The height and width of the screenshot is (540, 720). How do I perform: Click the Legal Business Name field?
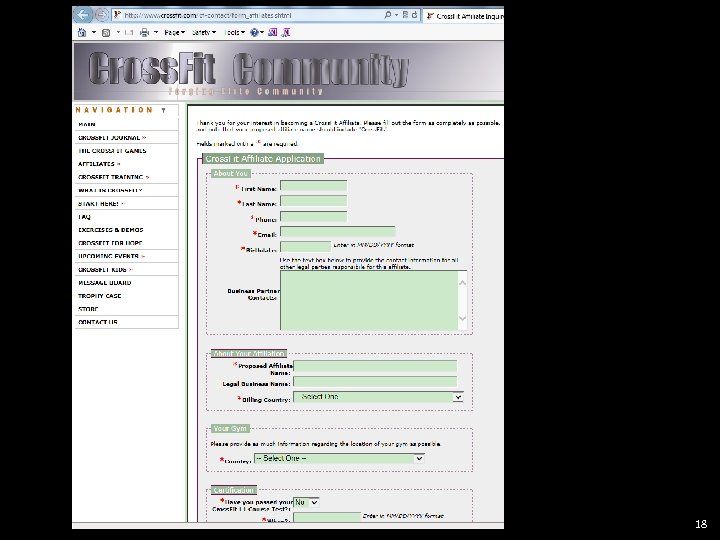pos(375,382)
